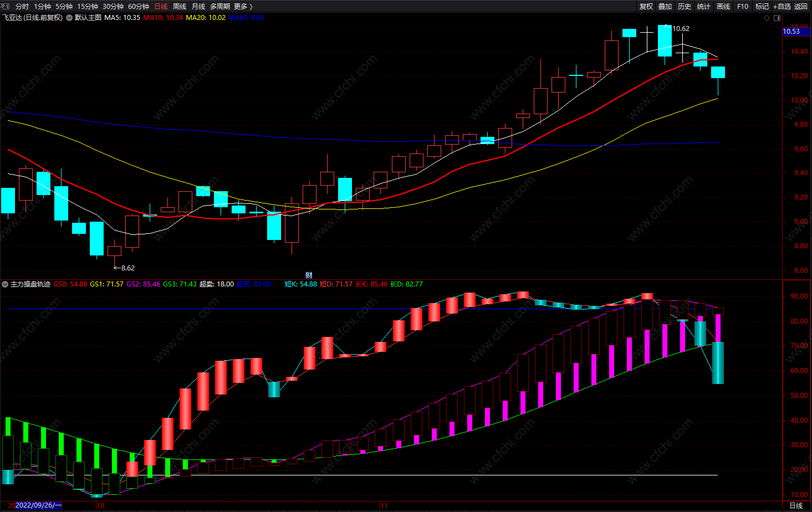
Task: Toggle the side panel icon at chart top-right
Action: [x=777, y=18]
